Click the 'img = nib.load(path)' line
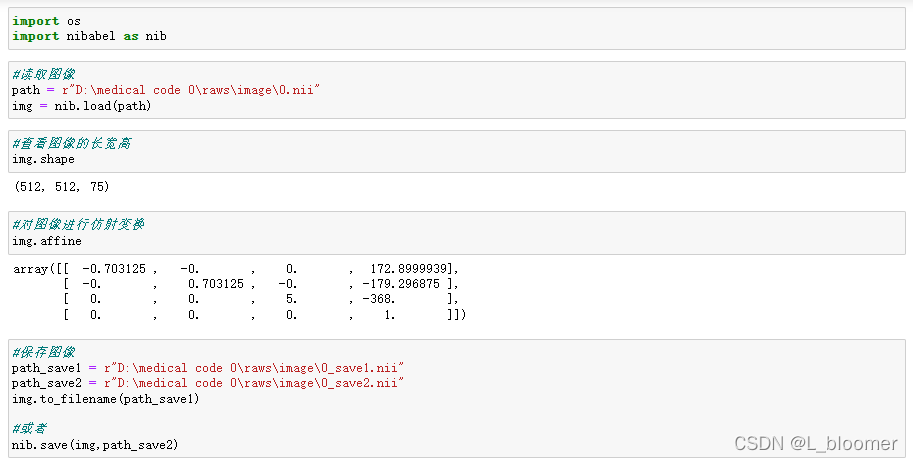 point(82,105)
